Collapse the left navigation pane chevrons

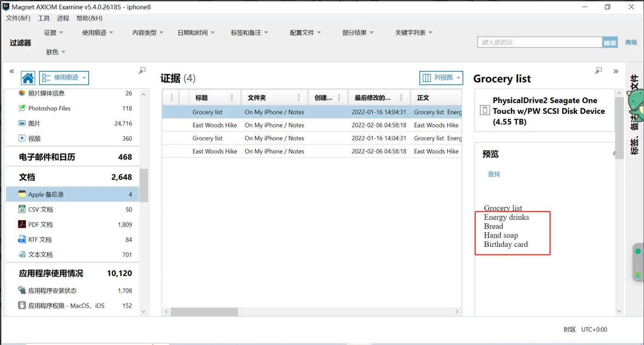[x=12, y=71]
